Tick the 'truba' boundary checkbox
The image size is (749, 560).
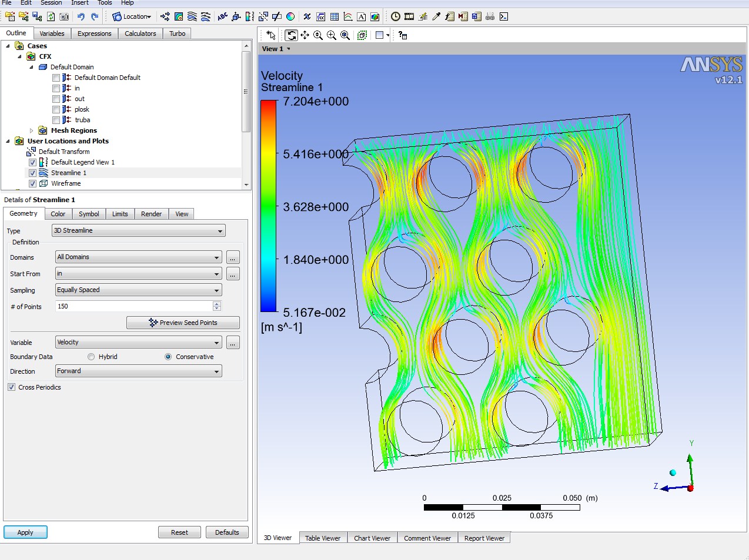click(x=56, y=120)
